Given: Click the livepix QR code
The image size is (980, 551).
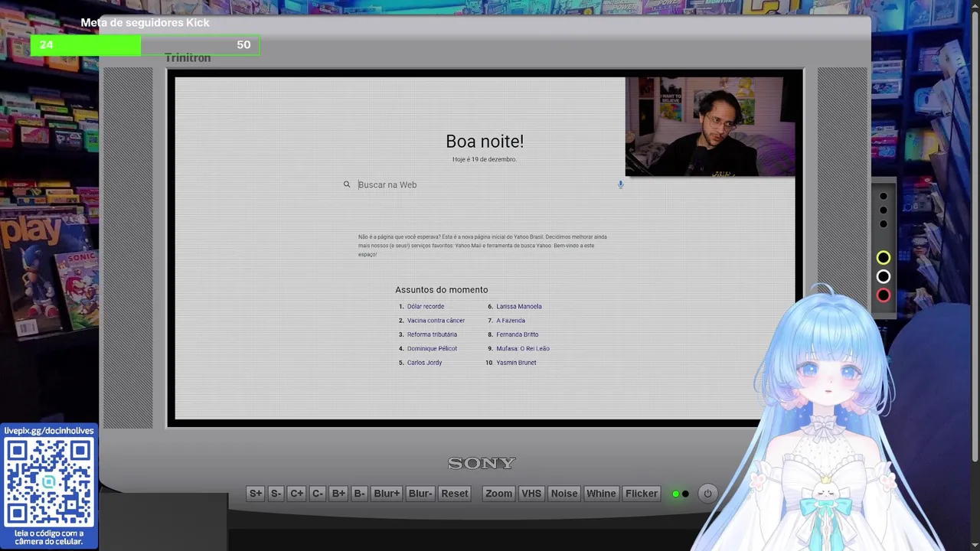Looking at the screenshot, I should click(x=49, y=481).
